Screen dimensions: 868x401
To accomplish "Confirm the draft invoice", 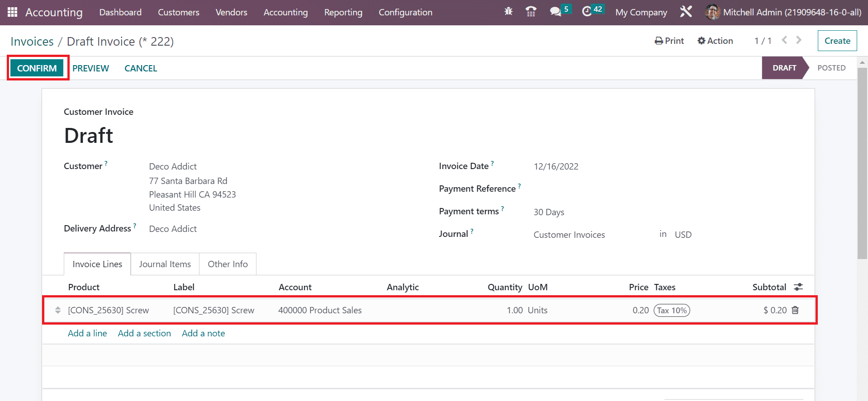I will coord(37,68).
